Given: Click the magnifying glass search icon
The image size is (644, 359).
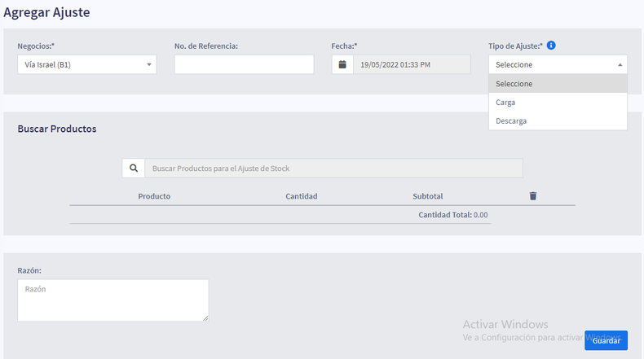Looking at the screenshot, I should tap(134, 169).
